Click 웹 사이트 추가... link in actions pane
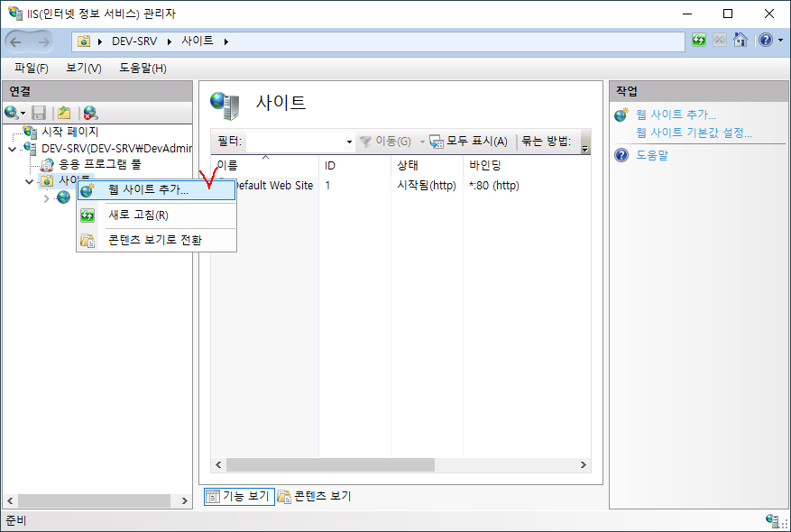791x532 pixels. [x=676, y=115]
